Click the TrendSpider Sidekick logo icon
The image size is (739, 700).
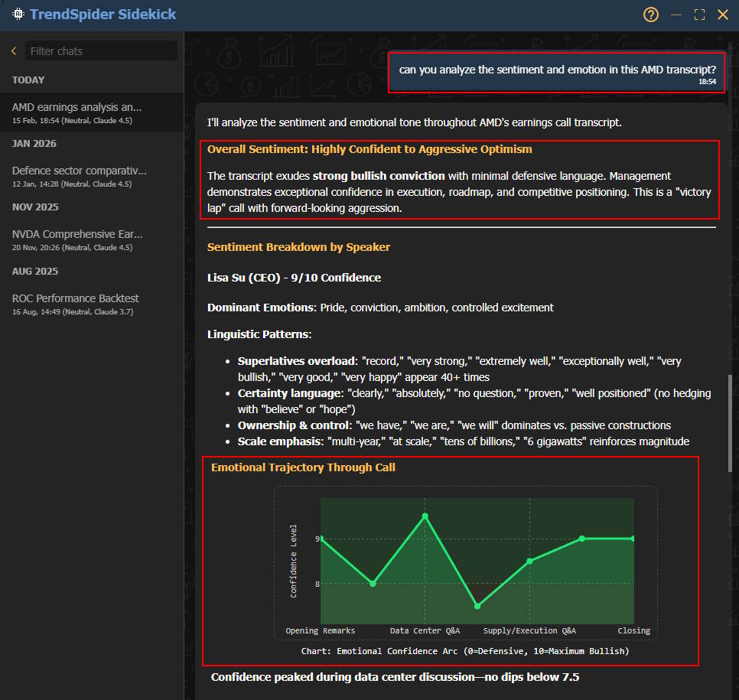[x=17, y=15]
